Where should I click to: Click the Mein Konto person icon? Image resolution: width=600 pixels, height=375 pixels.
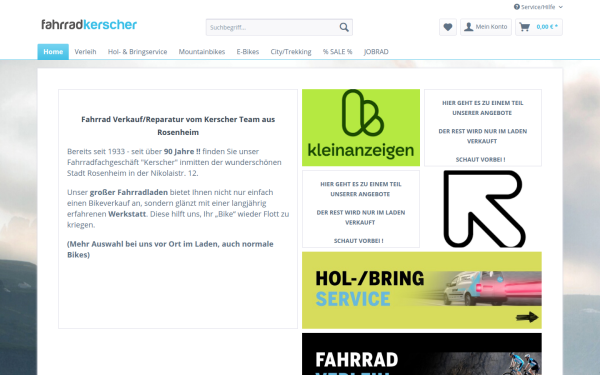coord(468,27)
